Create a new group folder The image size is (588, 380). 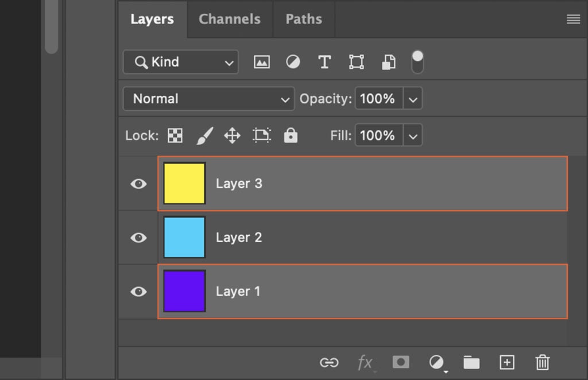click(x=471, y=362)
